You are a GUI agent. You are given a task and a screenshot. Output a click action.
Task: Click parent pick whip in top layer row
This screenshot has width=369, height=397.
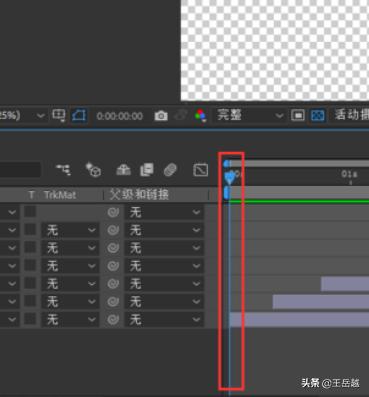[x=113, y=212]
